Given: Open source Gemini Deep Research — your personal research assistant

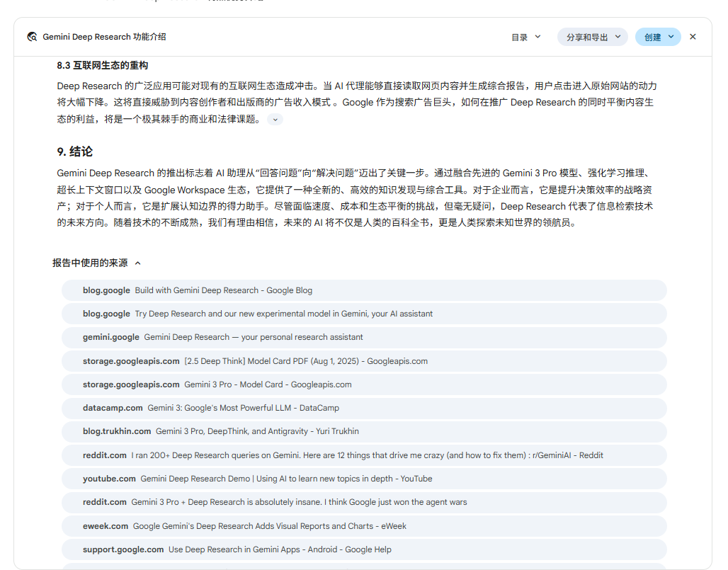Looking at the screenshot, I should pyautogui.click(x=364, y=338).
